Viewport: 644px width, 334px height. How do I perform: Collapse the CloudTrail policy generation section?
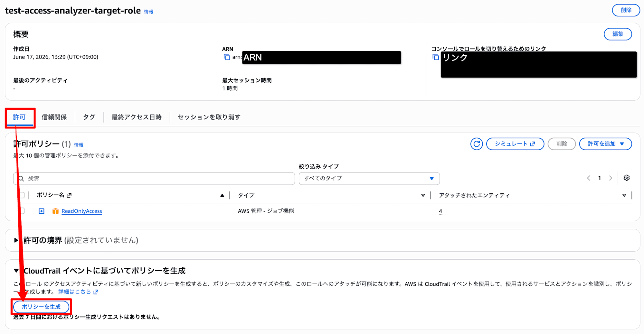point(16,271)
